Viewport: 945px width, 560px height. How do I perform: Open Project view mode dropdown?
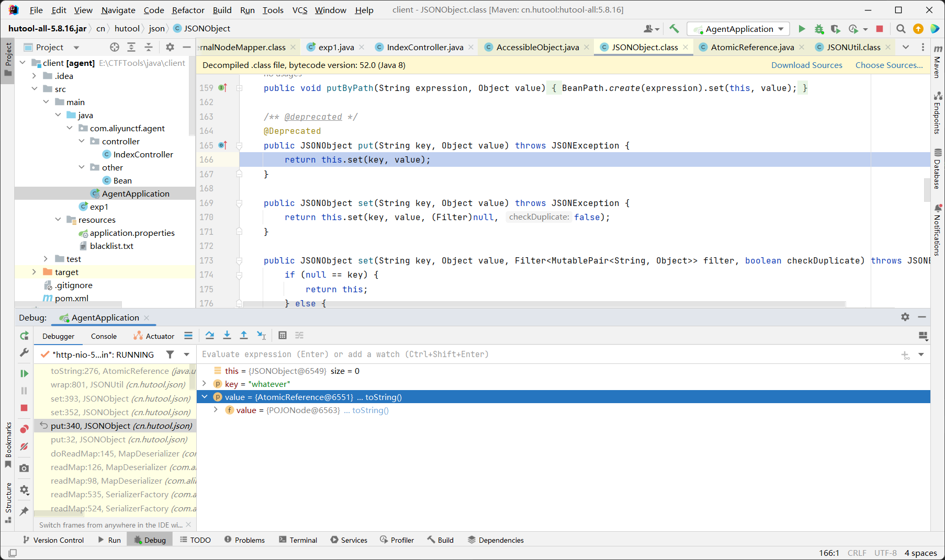(76, 47)
